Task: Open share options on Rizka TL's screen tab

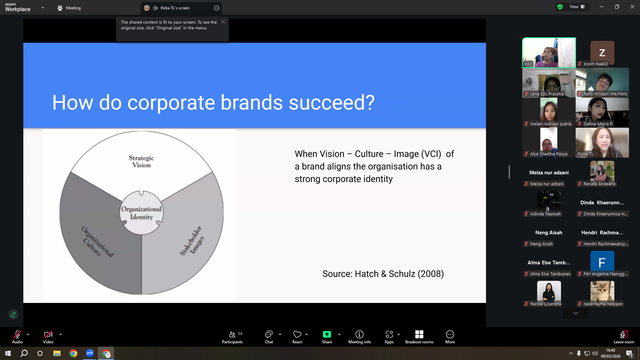Action: click(x=216, y=8)
